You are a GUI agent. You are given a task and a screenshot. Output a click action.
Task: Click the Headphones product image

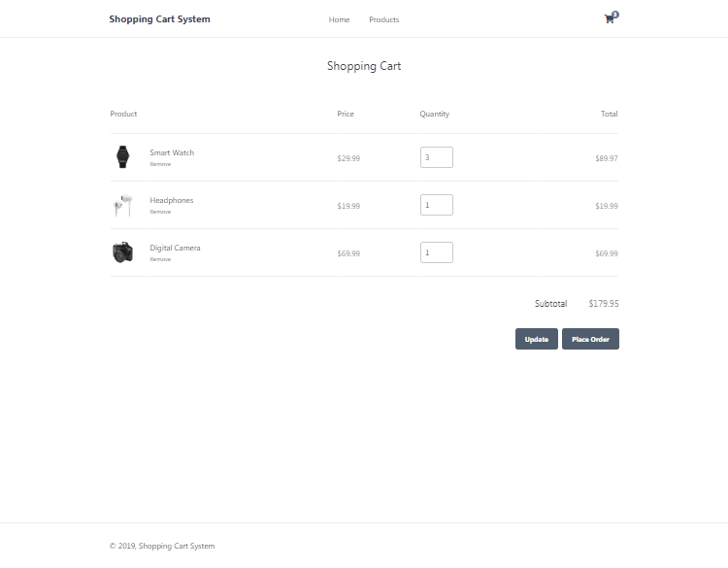[x=122, y=205]
